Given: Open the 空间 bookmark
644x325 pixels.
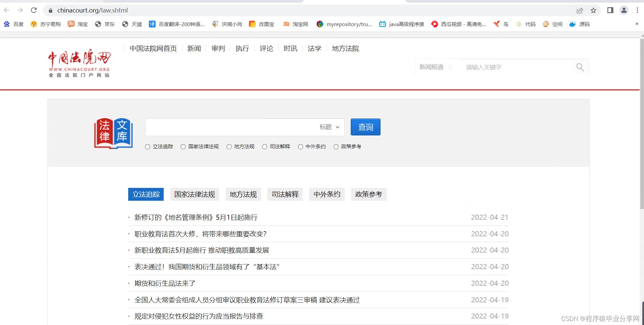Looking at the screenshot, I should [x=552, y=24].
